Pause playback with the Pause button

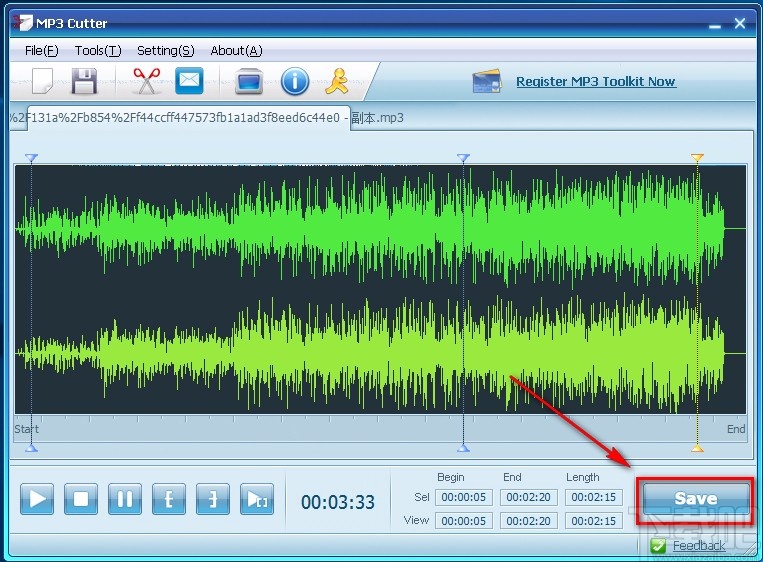pyautogui.click(x=125, y=499)
